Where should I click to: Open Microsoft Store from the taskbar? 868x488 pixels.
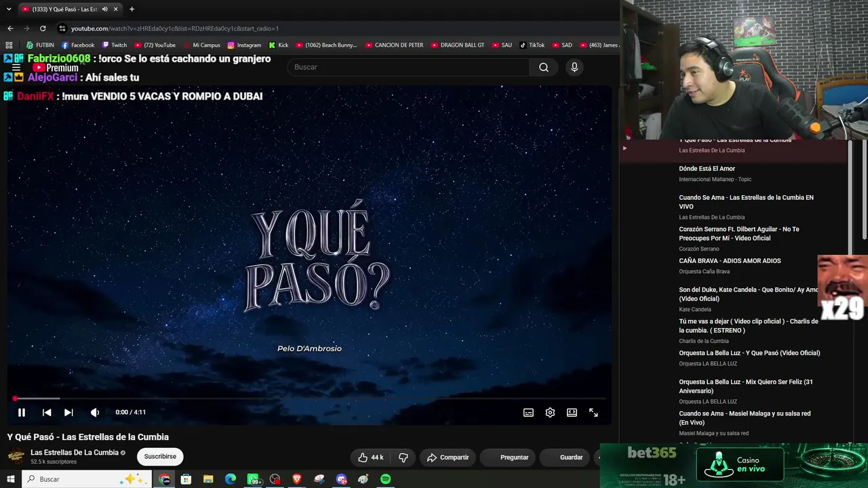(186, 479)
